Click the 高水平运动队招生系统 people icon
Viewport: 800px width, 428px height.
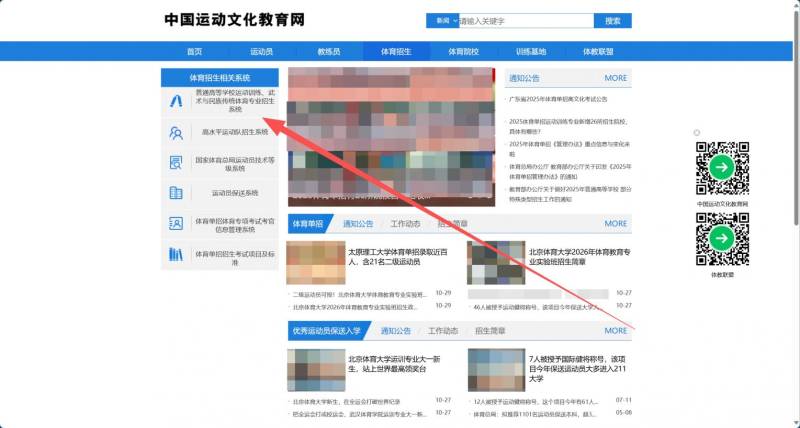pyautogui.click(x=176, y=131)
